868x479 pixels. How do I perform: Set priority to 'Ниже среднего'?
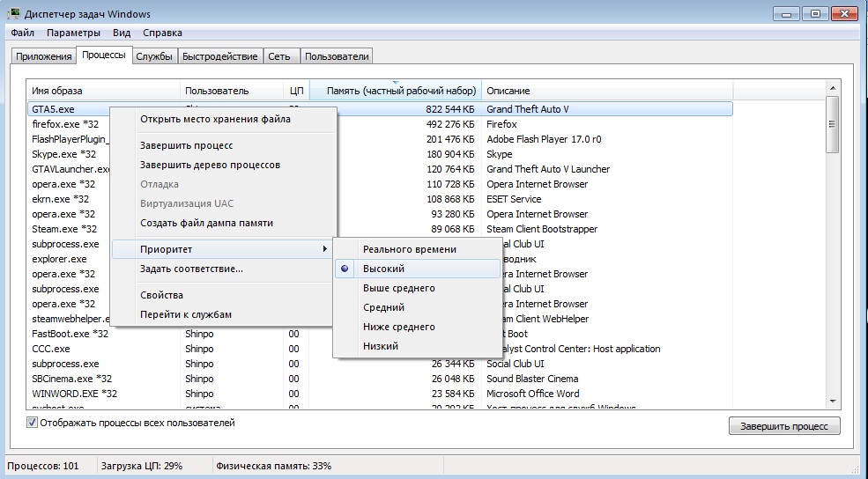pos(417,327)
